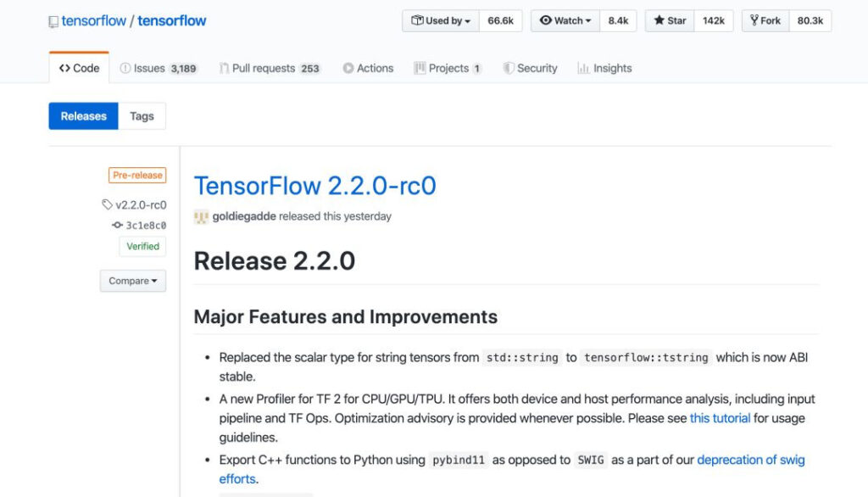868x497 pixels.
Task: Expand the Compare dropdown
Action: 133,281
